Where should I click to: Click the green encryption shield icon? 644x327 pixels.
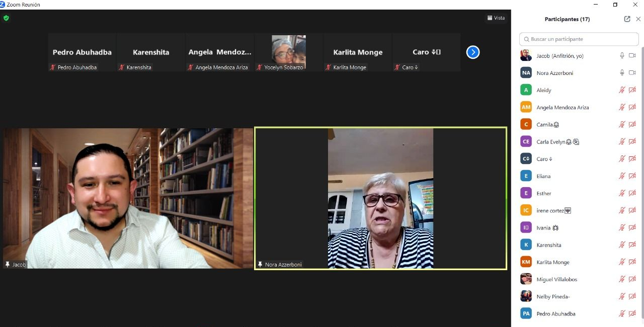pos(6,18)
